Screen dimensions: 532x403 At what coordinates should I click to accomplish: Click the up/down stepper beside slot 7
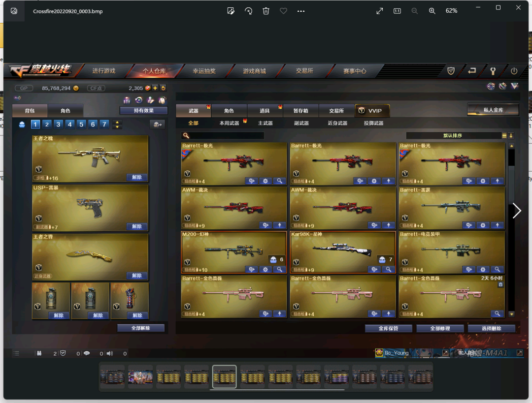(x=117, y=124)
